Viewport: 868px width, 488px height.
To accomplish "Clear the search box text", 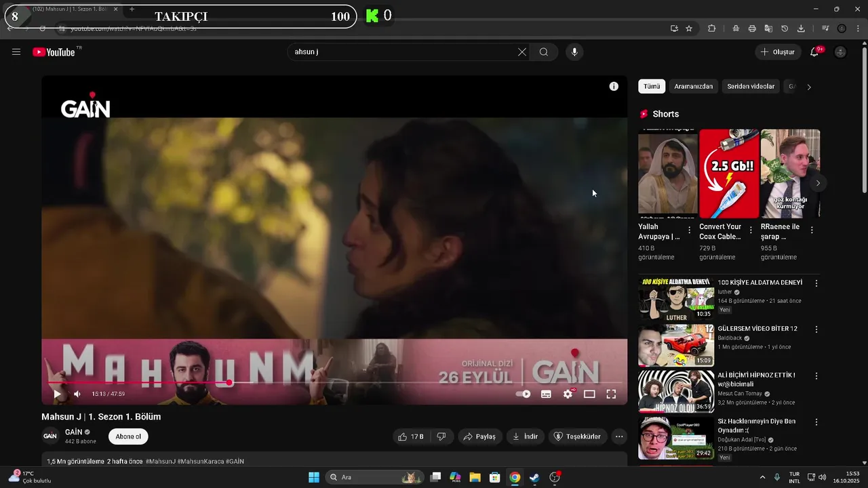I will [x=522, y=52].
